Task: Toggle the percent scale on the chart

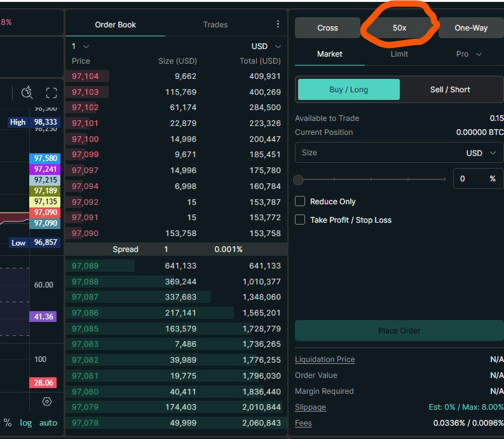Action: tap(8, 422)
